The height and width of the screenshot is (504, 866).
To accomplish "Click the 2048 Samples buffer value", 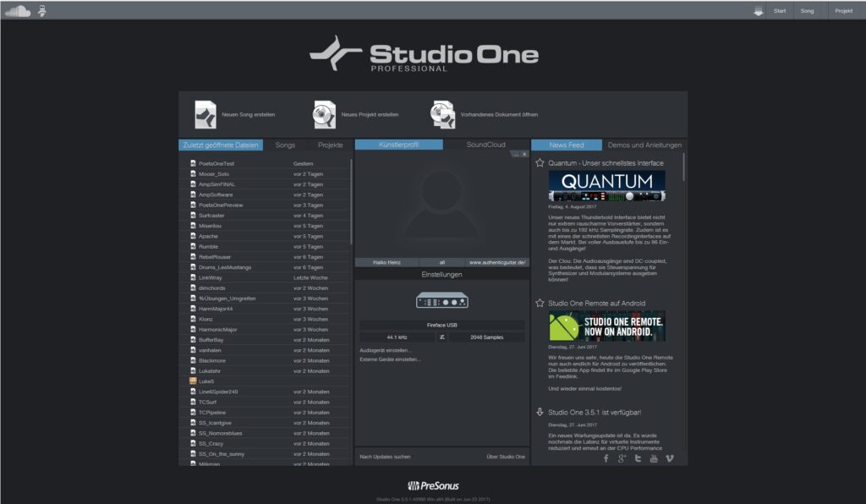I will 486,337.
